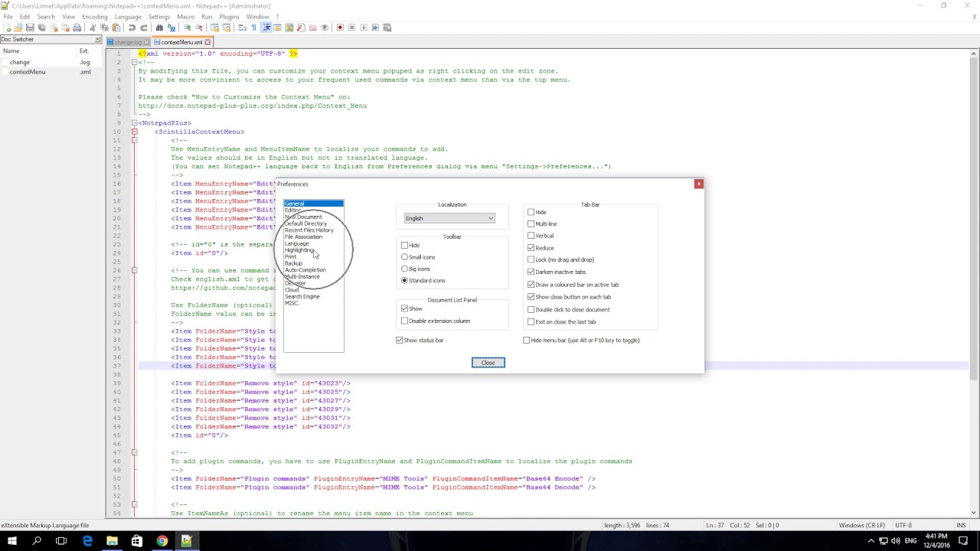Click the taskbar volume speaker icon
The image size is (980, 551).
pos(895,541)
